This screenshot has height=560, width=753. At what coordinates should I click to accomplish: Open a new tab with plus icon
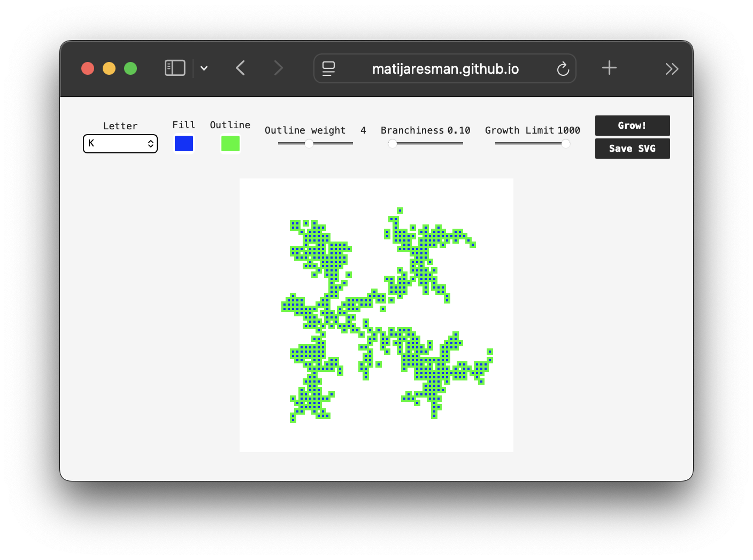click(x=609, y=68)
